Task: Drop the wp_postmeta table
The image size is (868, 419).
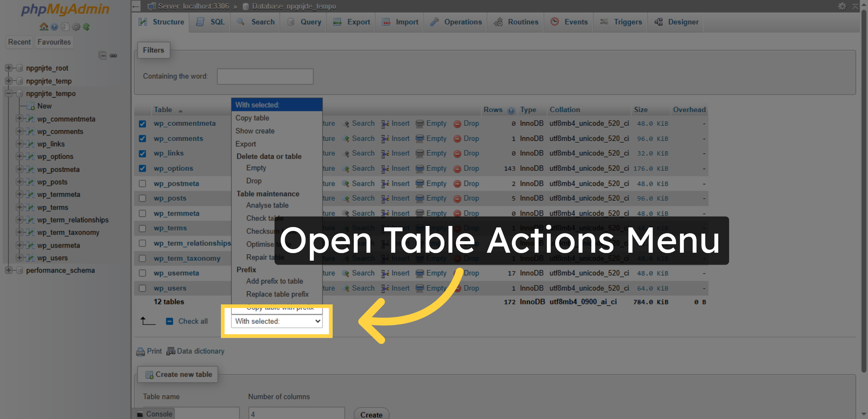Action: pos(471,183)
